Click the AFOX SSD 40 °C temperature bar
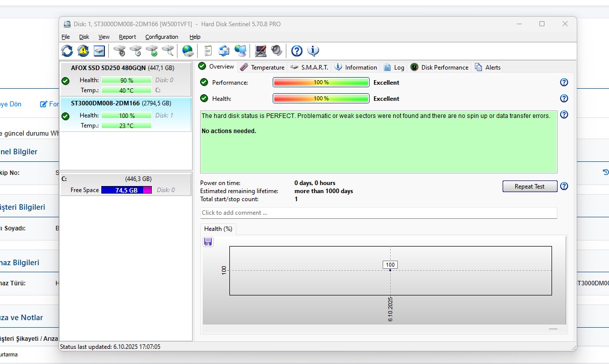The height and width of the screenshot is (364, 609). pyautogui.click(x=127, y=90)
